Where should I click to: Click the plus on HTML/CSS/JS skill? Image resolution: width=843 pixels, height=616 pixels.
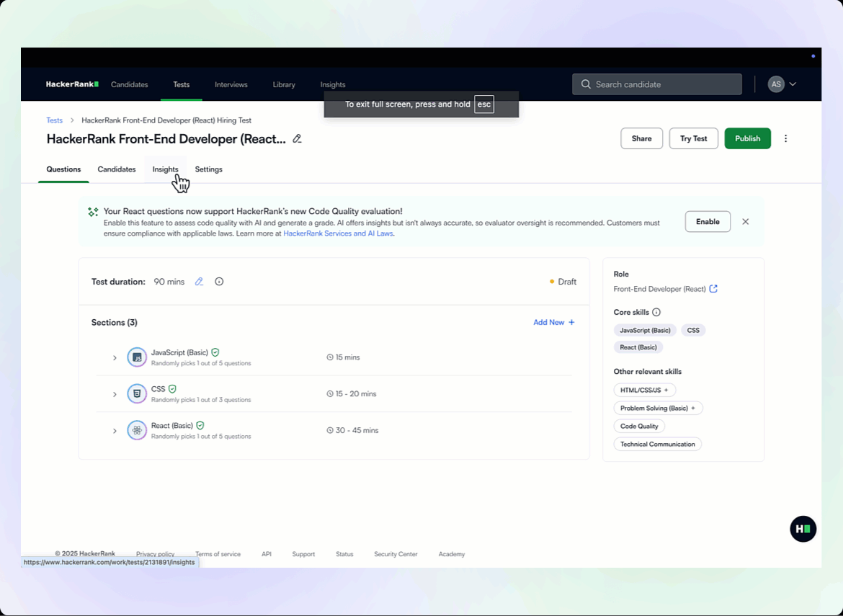pyautogui.click(x=666, y=390)
